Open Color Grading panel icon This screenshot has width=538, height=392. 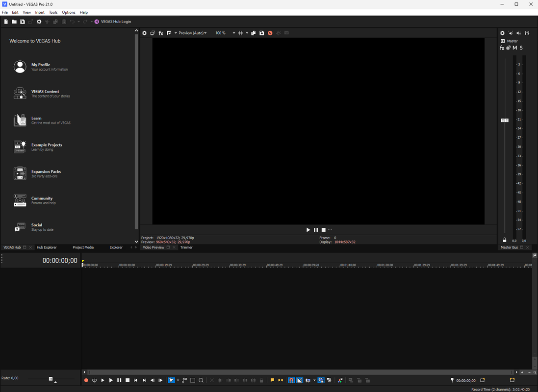tap(340, 380)
